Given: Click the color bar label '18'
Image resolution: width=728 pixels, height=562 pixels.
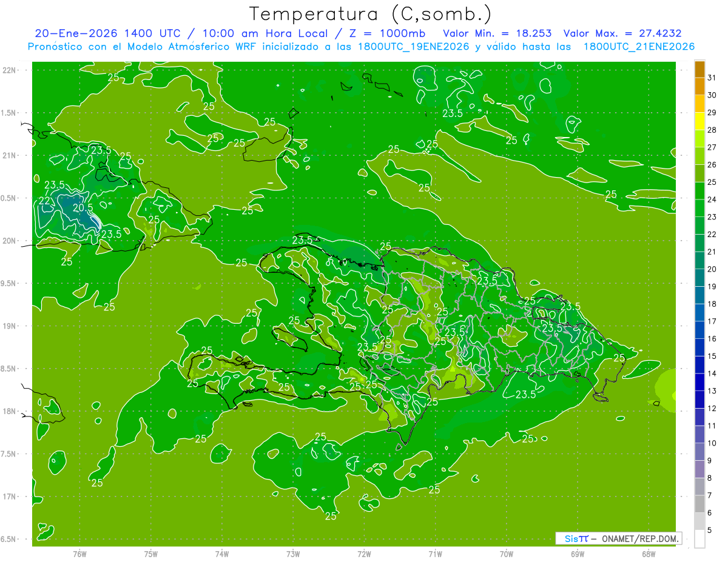Looking at the screenshot, I should 712,304.
